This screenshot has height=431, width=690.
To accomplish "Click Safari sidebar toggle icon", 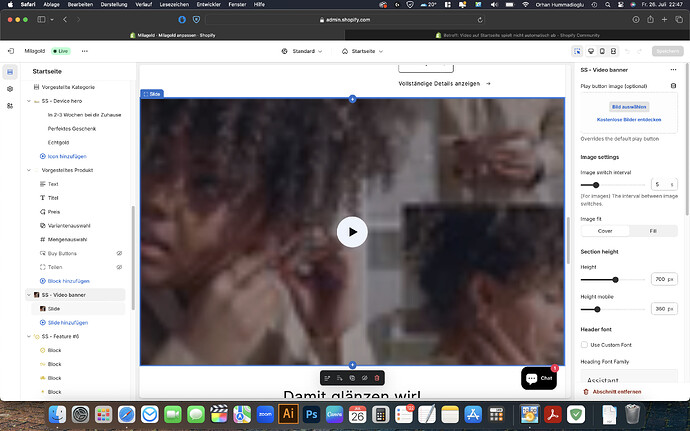I will (x=41, y=19).
